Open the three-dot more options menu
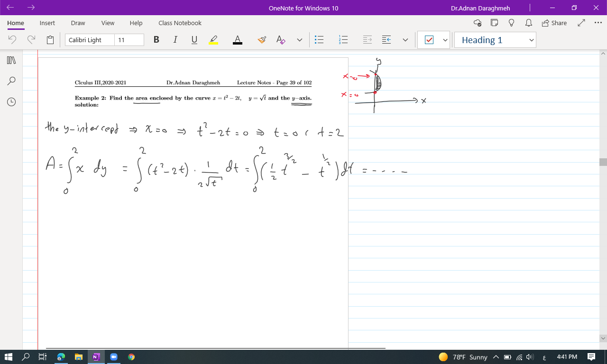The height and width of the screenshot is (364, 607). (598, 23)
